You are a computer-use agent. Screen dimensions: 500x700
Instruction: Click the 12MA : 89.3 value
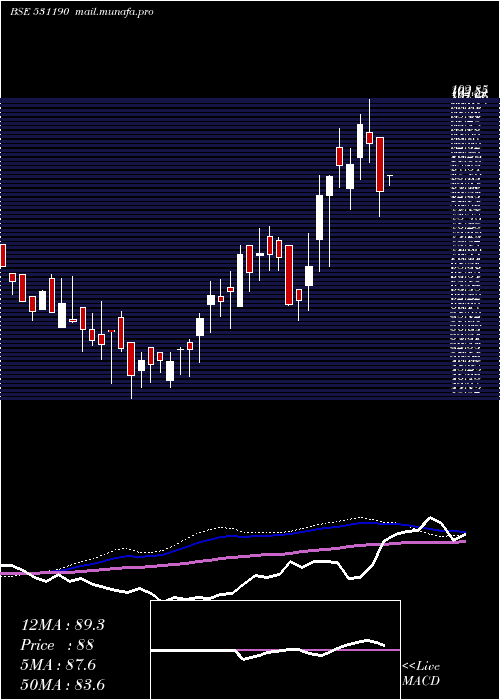coord(62,625)
